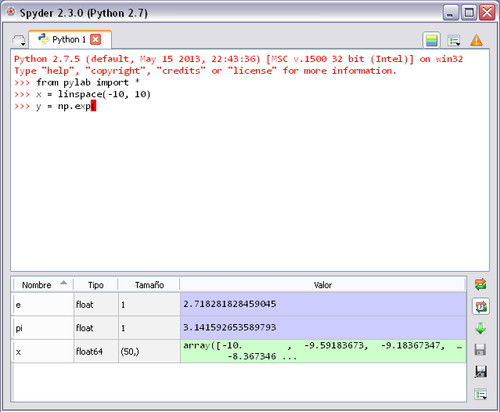The width and height of the screenshot is (500, 412).
Task: Click the 'Type "help", "copyright"' banner line
Action: click(x=205, y=71)
